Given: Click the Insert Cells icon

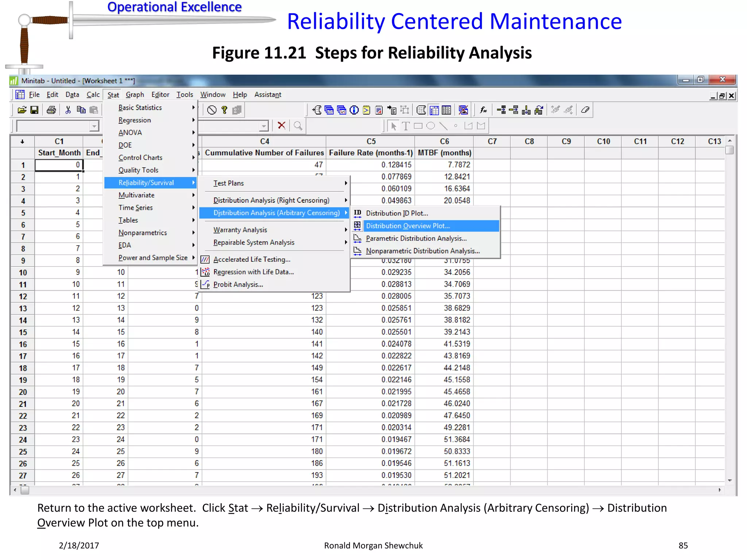Looking at the screenshot, I should pos(501,110).
